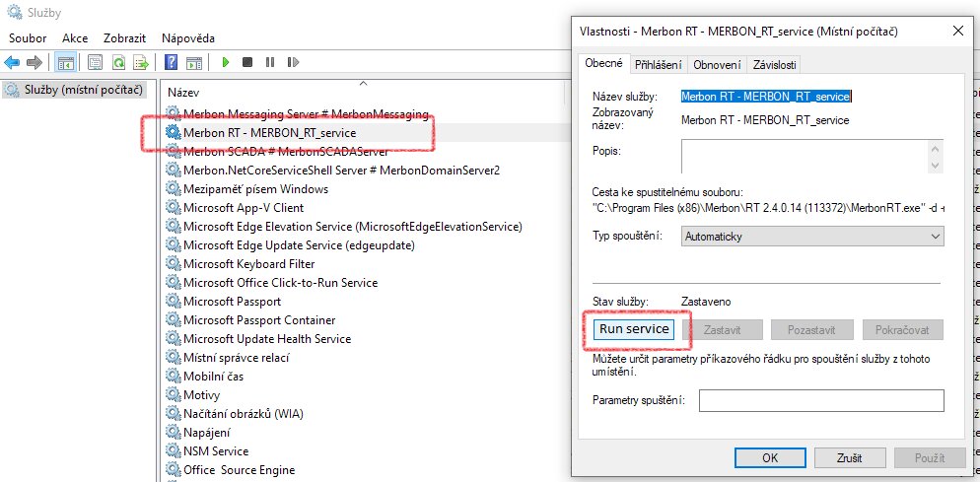
Task: Click the Show/Hide console tree toolbar icon
Action: tap(65, 62)
